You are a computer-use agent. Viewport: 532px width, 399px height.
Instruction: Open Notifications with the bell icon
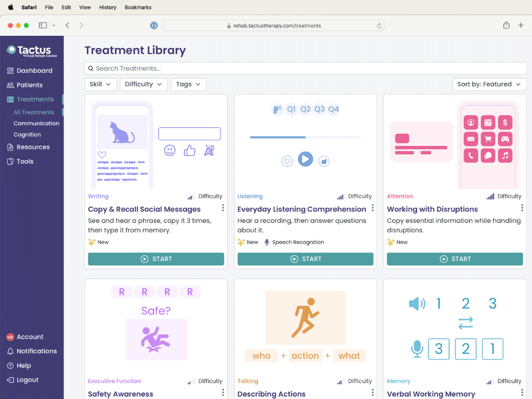32,351
